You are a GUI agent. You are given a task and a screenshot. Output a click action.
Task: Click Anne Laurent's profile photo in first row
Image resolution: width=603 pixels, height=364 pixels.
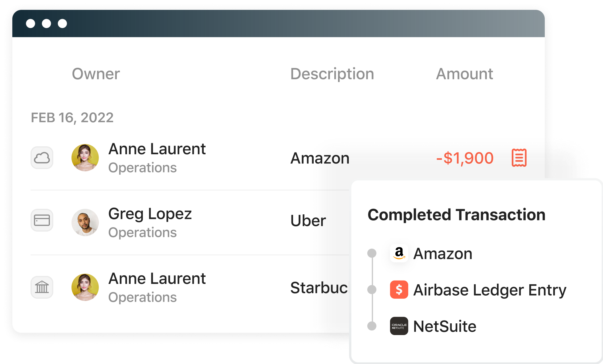point(84,158)
